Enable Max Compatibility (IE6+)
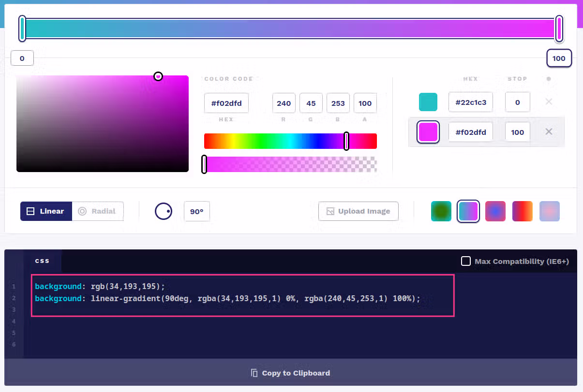The image size is (583, 392). (x=465, y=261)
